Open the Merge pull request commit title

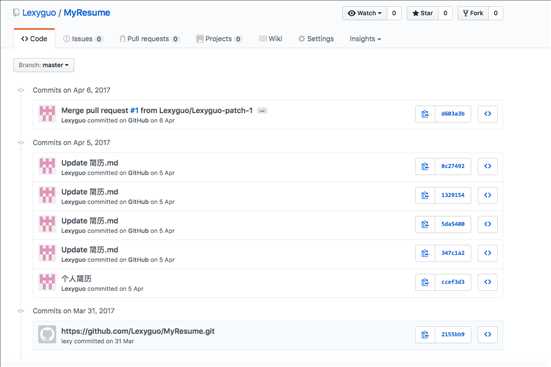[x=157, y=110]
